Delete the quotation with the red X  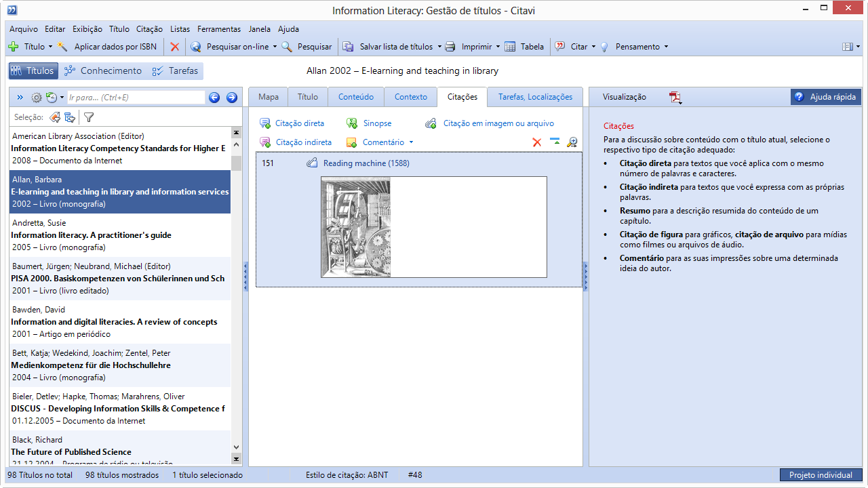pyautogui.click(x=537, y=142)
